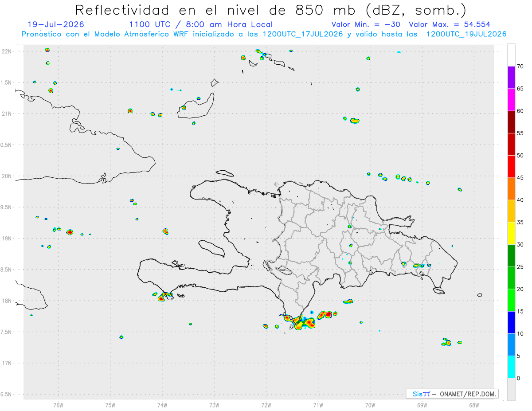Click the '69W' longitude label
The image size is (532, 411).
coord(422,405)
